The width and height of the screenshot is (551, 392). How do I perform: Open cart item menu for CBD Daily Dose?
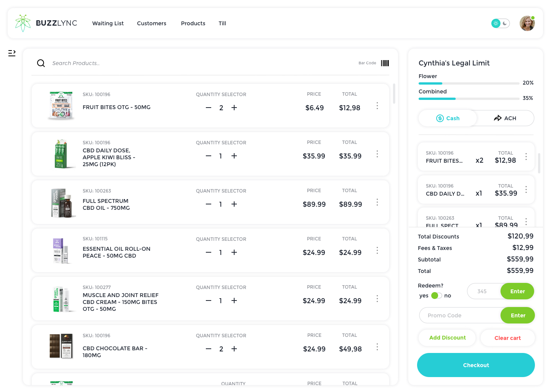[526, 189]
